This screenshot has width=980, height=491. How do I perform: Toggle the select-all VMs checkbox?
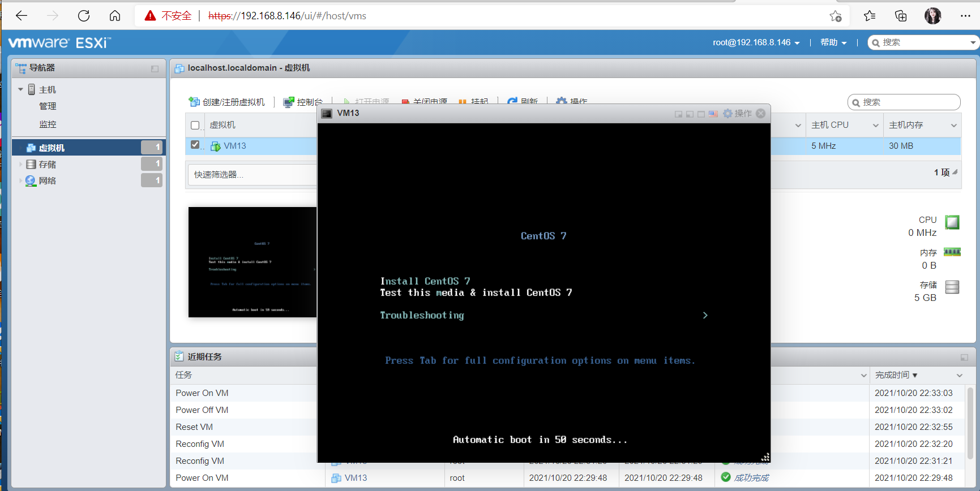coord(195,126)
